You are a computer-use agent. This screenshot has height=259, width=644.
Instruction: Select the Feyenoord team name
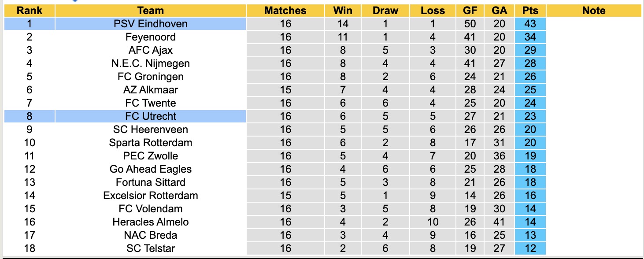[150, 37]
